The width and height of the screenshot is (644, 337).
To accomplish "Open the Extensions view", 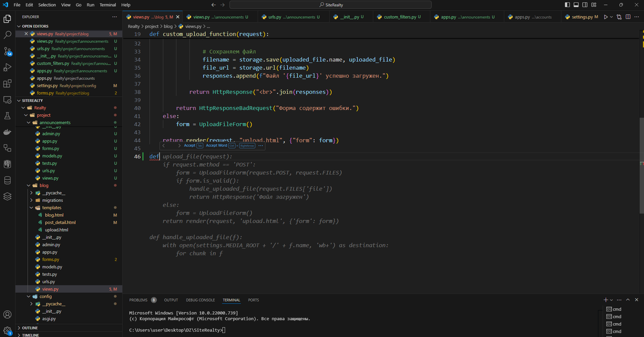I will [x=8, y=84].
